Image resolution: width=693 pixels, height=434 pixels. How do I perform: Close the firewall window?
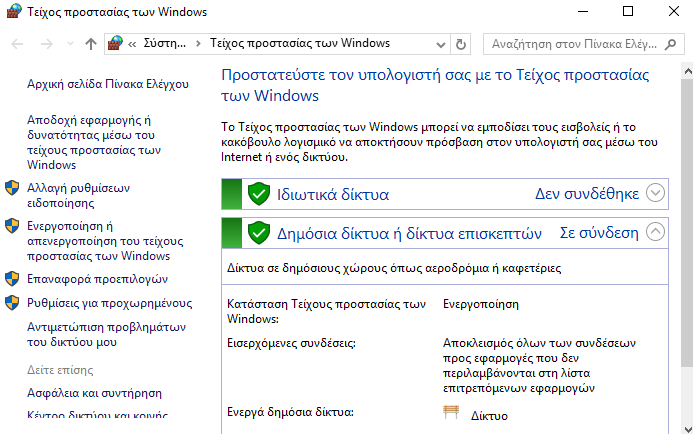674,11
